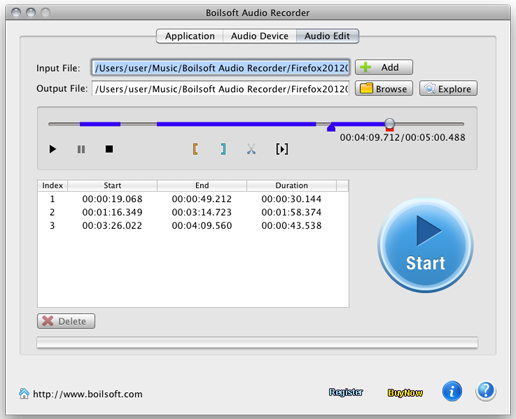Sort by the Duration column header
Viewport: 516px width, 419px height.
(292, 185)
